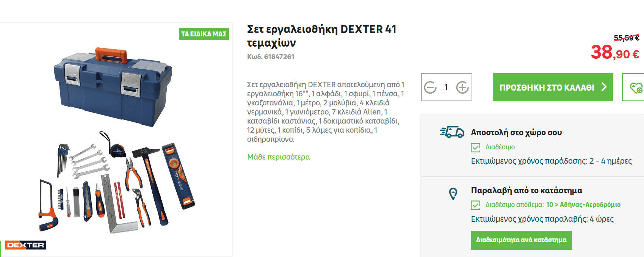Click the Διαθεσιμότητα ανά κατάστημα button
Screen dimensions: 644x257
click(521, 240)
